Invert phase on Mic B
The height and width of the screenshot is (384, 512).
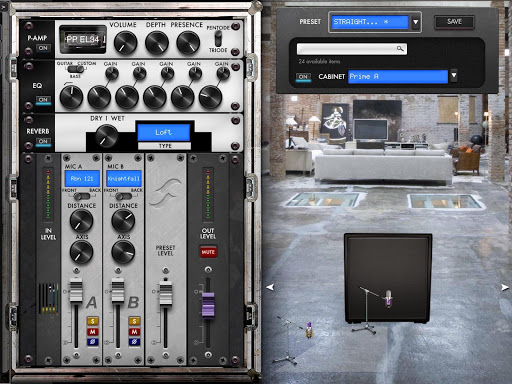point(134,342)
